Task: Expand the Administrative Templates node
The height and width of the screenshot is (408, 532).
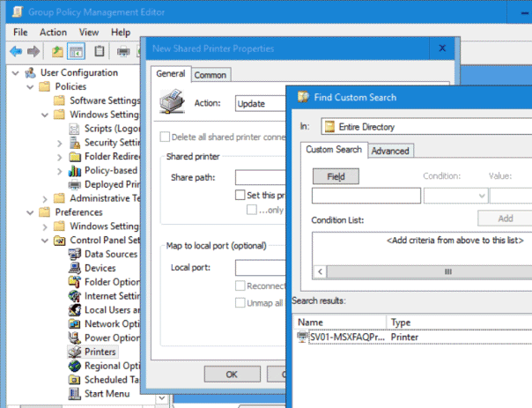Action: tap(45, 198)
